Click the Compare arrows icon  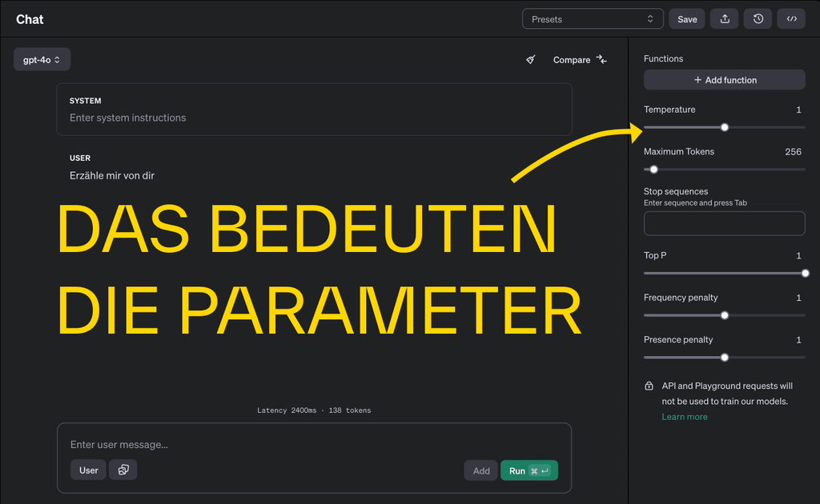pos(601,60)
